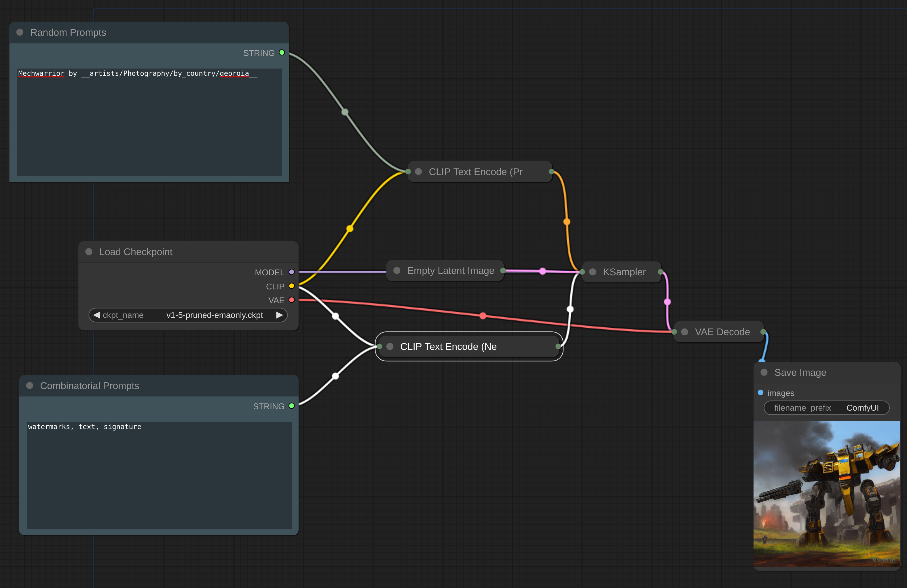Expand the Empty Latent Image node dot
Image resolution: width=907 pixels, height=588 pixels.
(397, 271)
